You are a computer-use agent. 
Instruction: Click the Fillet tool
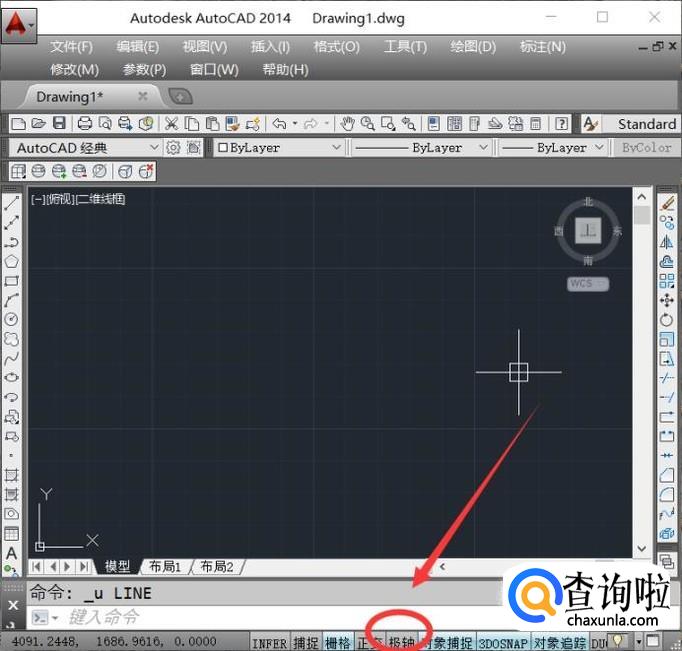666,494
